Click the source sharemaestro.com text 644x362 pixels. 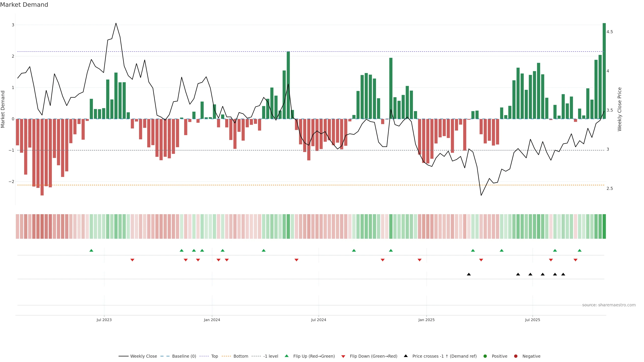(609, 305)
